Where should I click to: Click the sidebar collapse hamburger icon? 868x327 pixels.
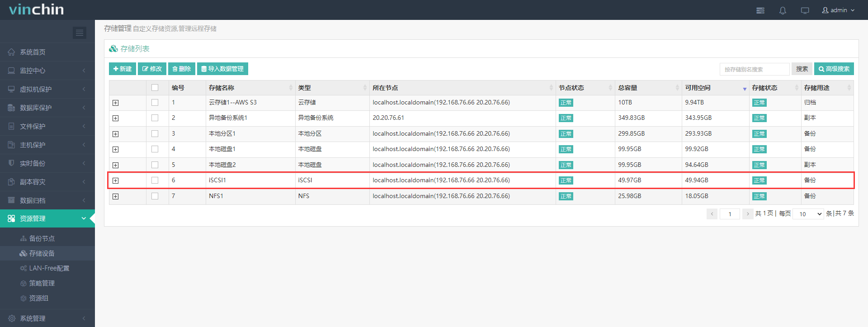coord(80,33)
